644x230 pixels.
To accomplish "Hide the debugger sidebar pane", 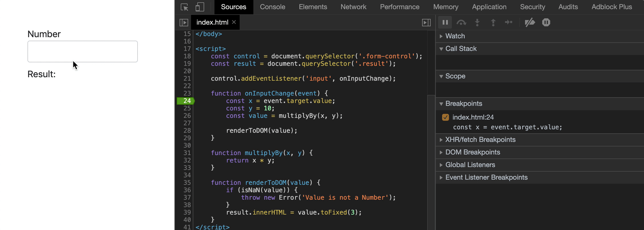I will tap(426, 22).
